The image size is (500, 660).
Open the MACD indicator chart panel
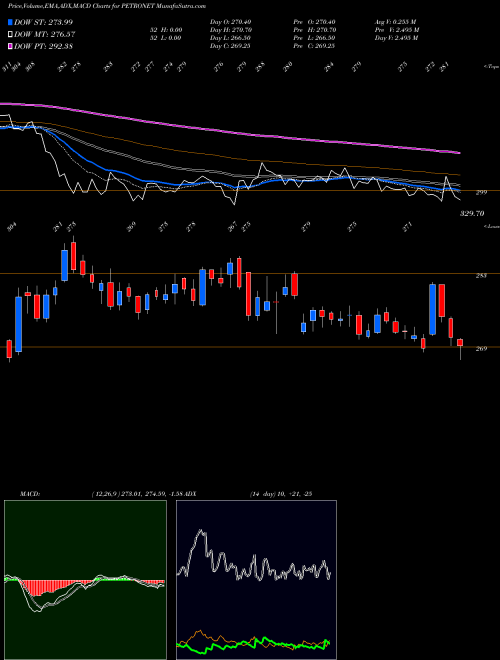coord(85,580)
